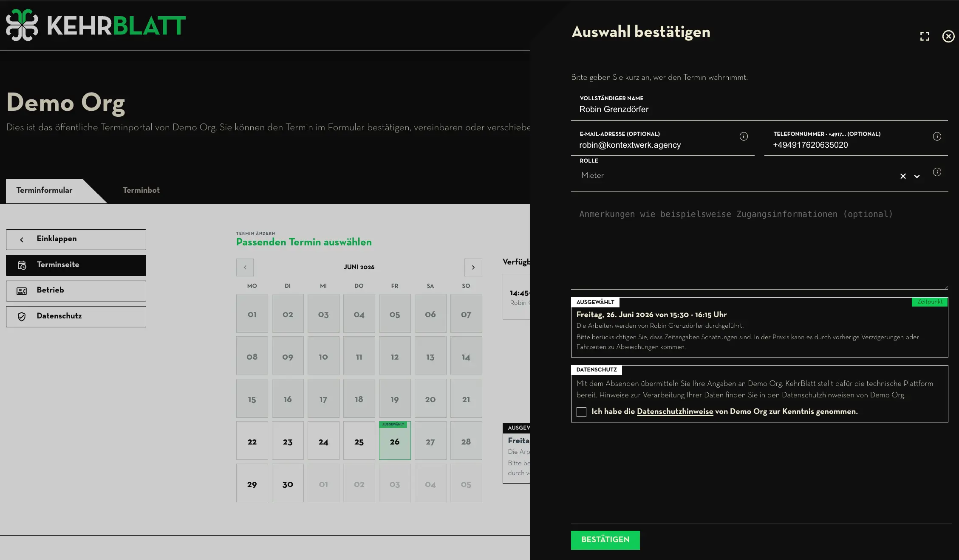Click the 14:45 available time slot
The height and width of the screenshot is (560, 959).
click(x=517, y=297)
